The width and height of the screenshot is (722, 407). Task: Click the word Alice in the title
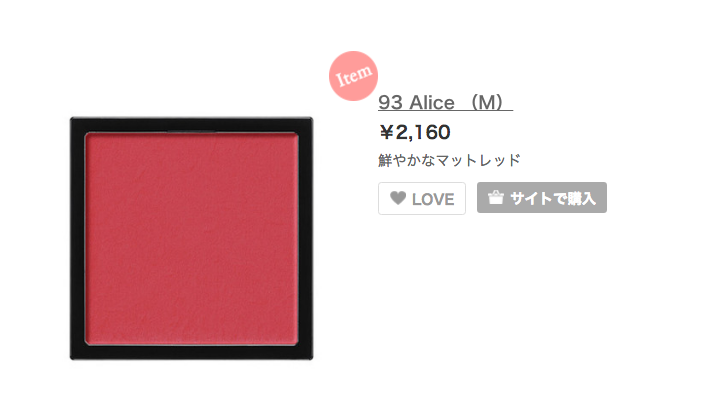point(432,102)
